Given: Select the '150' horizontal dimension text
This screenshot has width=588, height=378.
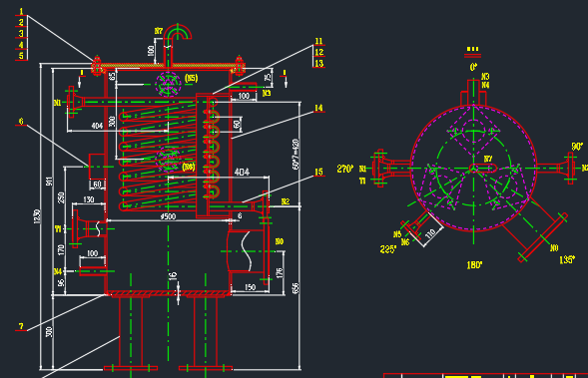Looking at the screenshot, I should click(x=251, y=287).
